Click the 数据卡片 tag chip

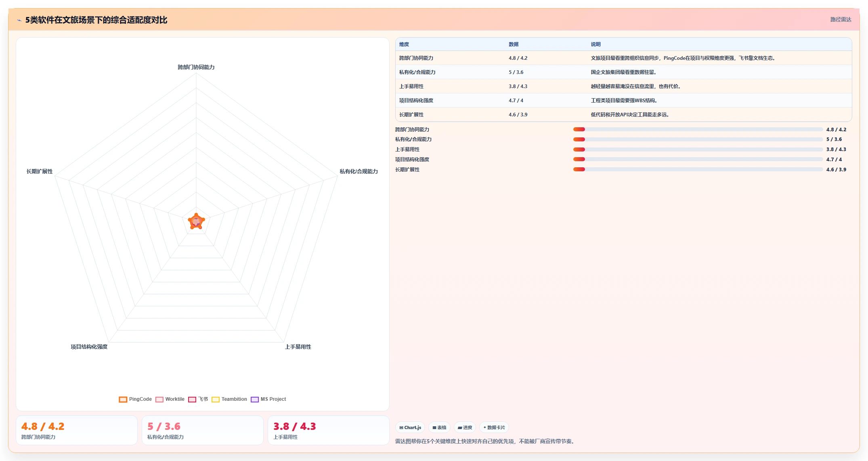point(494,427)
